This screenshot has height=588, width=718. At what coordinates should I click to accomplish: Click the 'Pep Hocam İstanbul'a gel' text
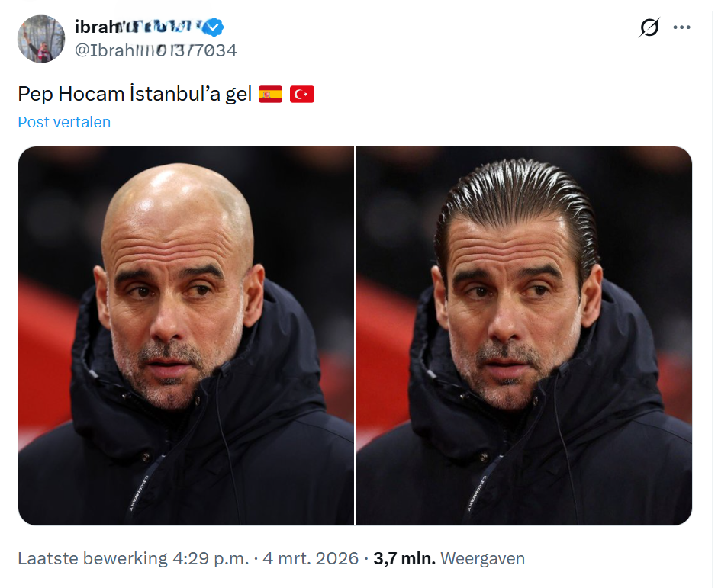point(134,95)
